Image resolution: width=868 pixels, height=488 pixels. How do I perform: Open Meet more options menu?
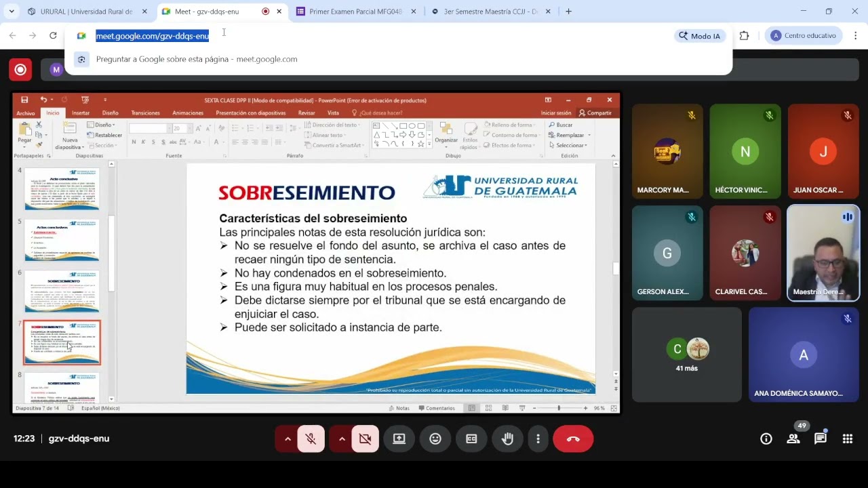point(538,439)
